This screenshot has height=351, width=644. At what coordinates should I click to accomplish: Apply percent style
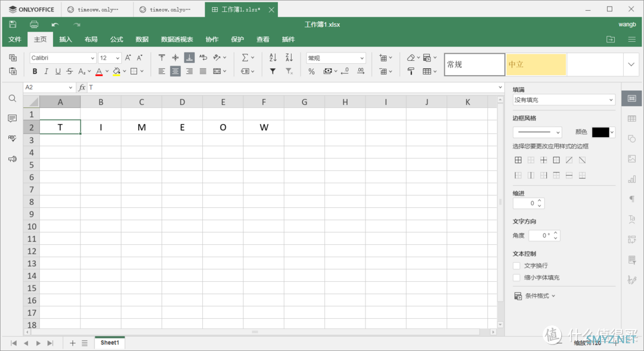tap(311, 72)
